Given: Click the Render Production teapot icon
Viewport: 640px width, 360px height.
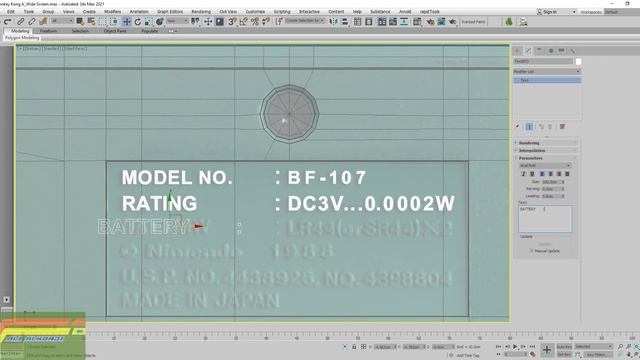Looking at the screenshot, I should click(452, 21).
